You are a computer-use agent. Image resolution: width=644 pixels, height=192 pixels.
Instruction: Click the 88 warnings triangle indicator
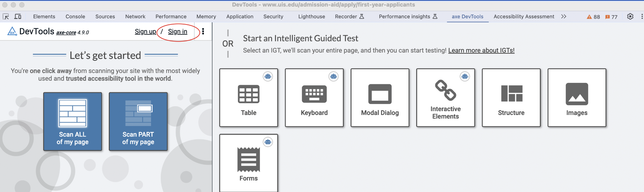coord(593,17)
